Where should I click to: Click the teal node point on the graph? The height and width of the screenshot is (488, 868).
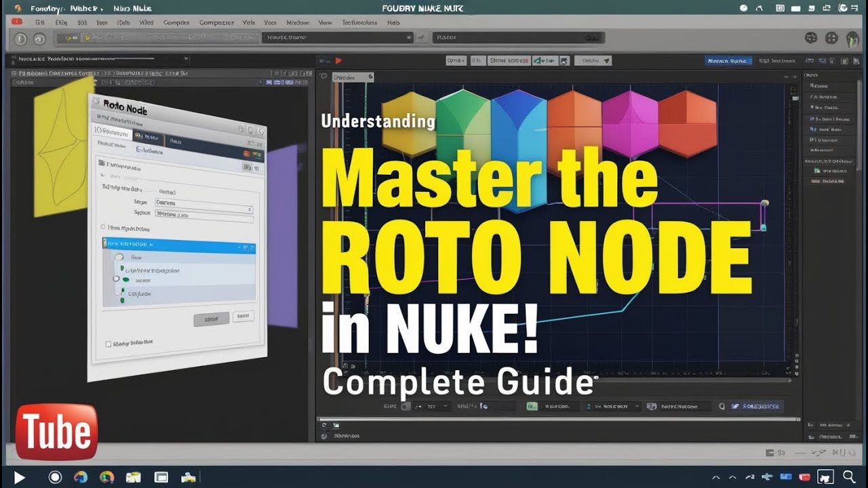tap(764, 228)
